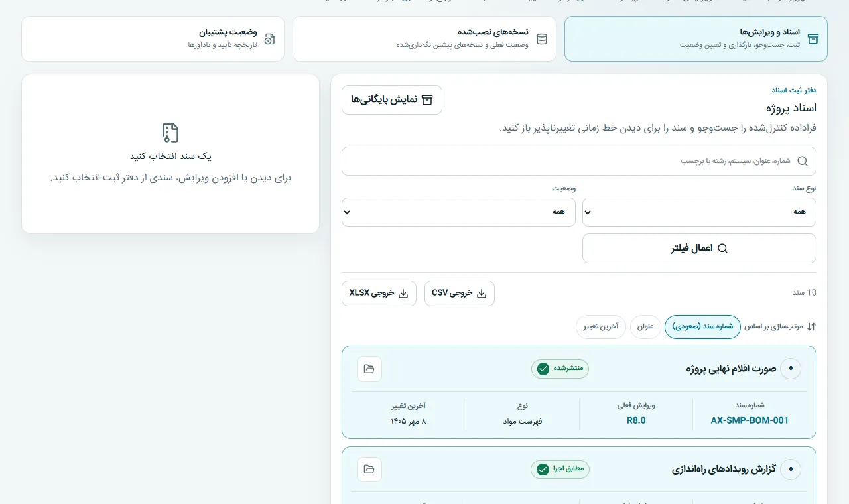
Task: Click bullet icon beside گزارش رویدادهای راه‌اندازی
Action: tap(791, 470)
